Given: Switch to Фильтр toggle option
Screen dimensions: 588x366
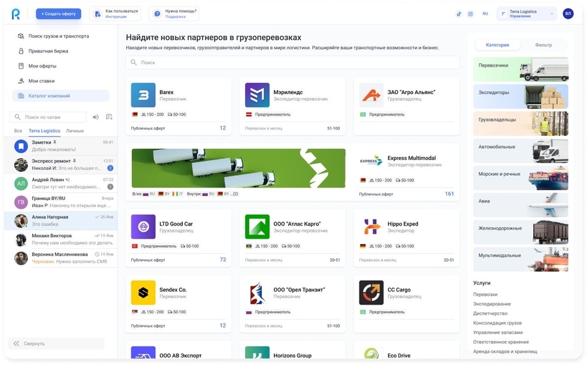Looking at the screenshot, I should pos(544,44).
